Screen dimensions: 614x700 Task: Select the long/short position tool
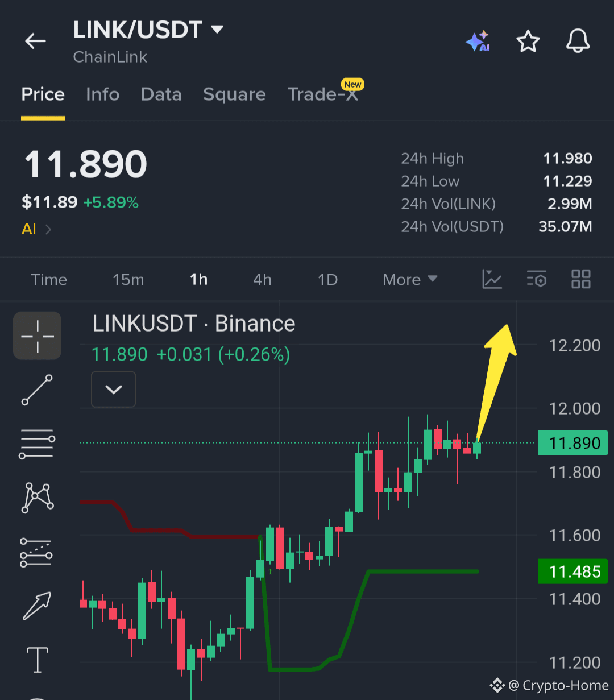(x=36, y=552)
